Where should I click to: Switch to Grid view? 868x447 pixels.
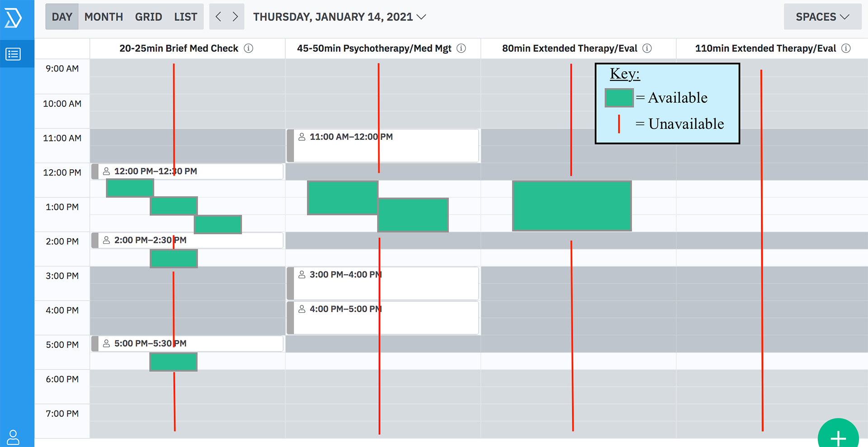tap(148, 17)
